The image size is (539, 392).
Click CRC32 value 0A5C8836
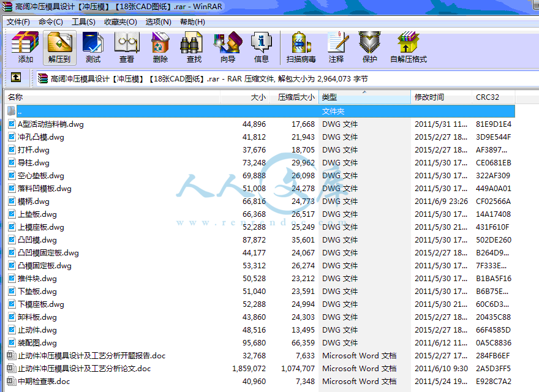tap(494, 343)
